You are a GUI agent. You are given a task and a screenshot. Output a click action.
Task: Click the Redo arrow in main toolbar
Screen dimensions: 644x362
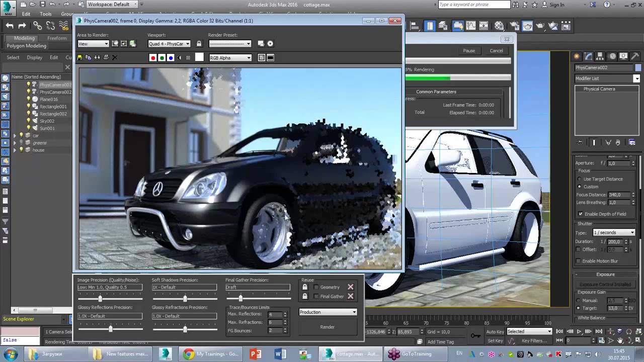click(x=22, y=26)
